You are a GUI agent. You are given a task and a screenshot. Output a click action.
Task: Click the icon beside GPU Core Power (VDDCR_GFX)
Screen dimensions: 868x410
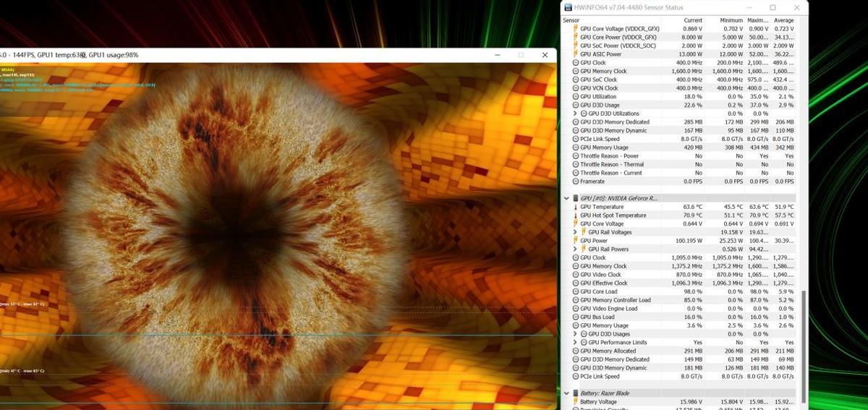(576, 37)
